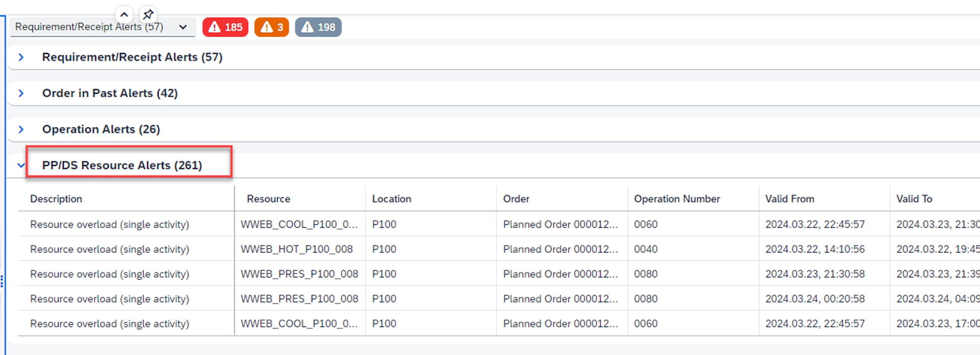Click the Operation Number column header
Viewport: 980px width, 355px height.
[677, 199]
